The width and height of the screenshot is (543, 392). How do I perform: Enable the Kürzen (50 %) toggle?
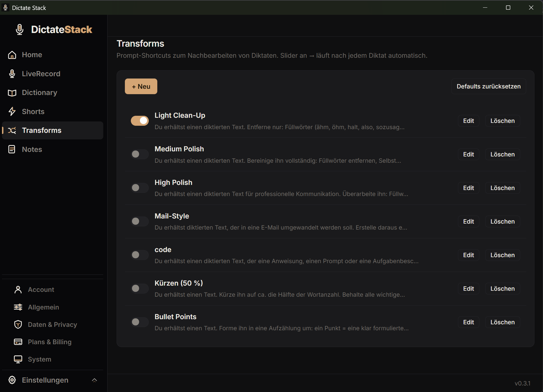(140, 288)
